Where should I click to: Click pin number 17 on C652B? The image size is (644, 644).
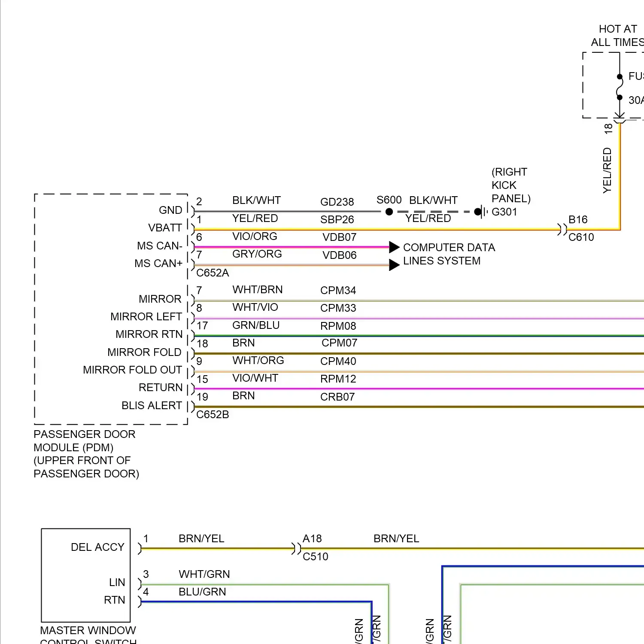pos(202,326)
